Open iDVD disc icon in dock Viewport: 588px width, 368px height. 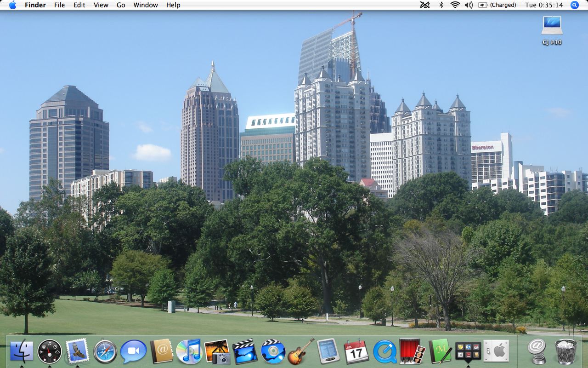click(x=273, y=351)
